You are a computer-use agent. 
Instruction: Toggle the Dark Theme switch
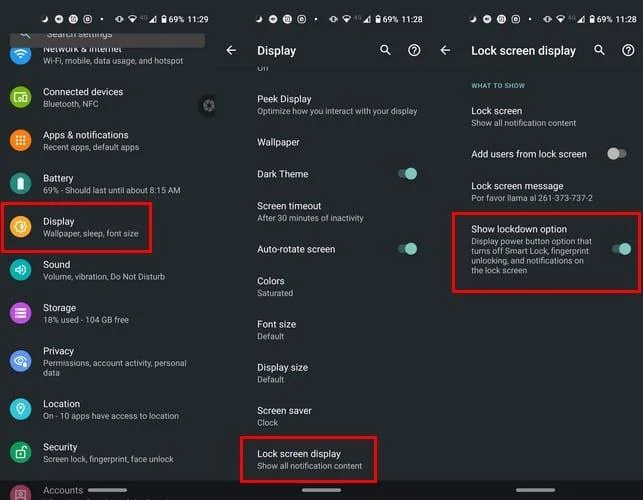408,174
